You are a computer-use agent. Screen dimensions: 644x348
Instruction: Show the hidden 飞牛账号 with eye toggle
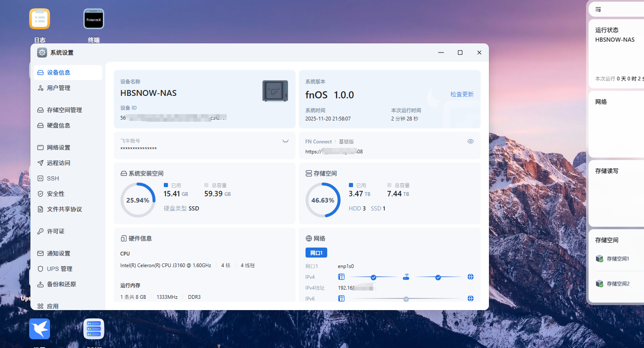pos(286,141)
